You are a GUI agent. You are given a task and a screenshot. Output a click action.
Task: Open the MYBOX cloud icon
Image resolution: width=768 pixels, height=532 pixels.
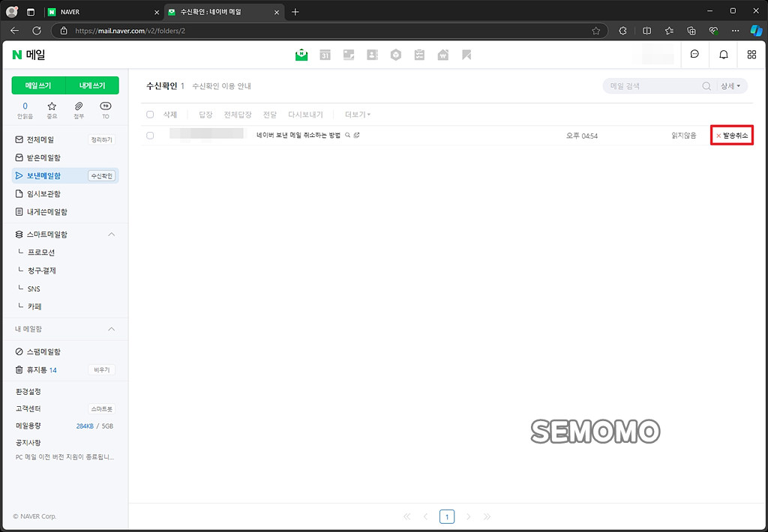pyautogui.click(x=396, y=55)
